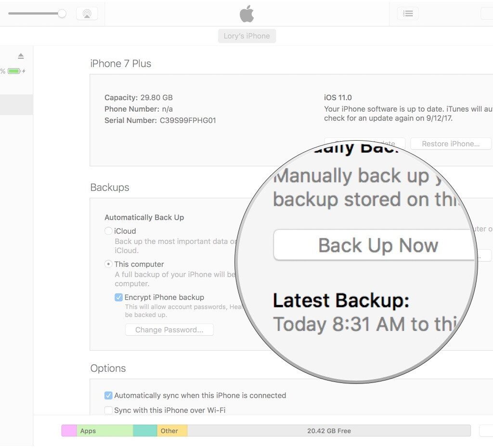Screen dimensions: 493x448
Task: Click the green battery charging icon
Action: [x=14, y=71]
